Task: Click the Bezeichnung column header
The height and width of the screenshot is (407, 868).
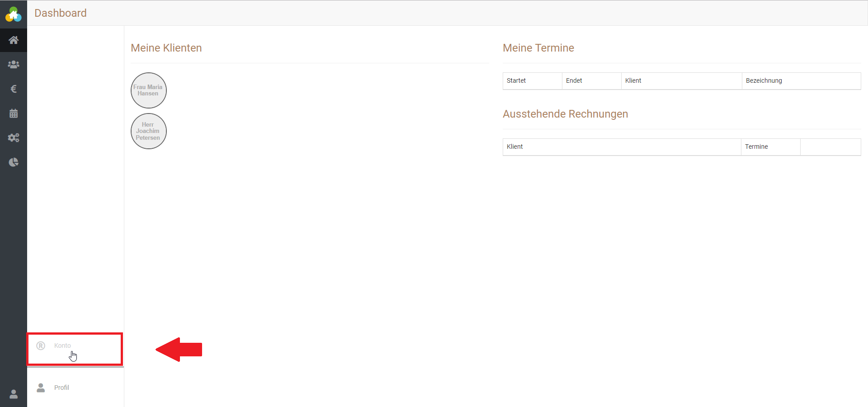Action: (764, 80)
